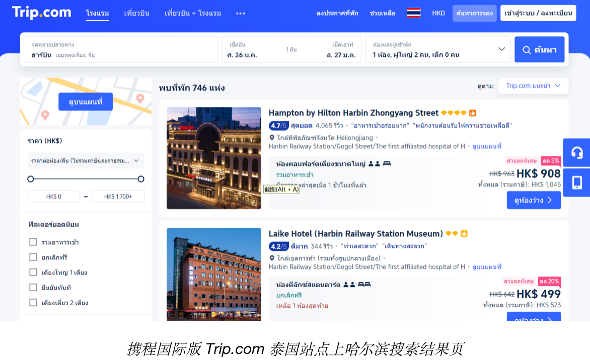Click ดูห้องว่าง for Hampton by Hilton
The image size is (590, 364).
(x=534, y=200)
